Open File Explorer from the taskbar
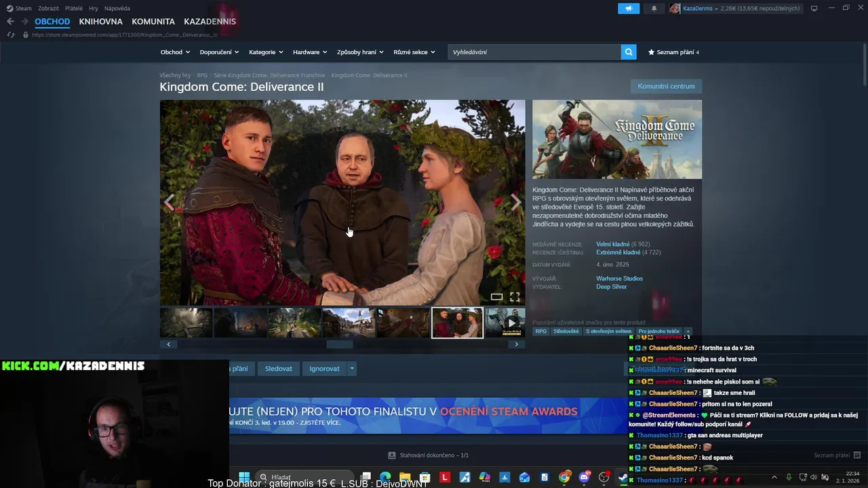The height and width of the screenshot is (488, 868). [x=405, y=477]
